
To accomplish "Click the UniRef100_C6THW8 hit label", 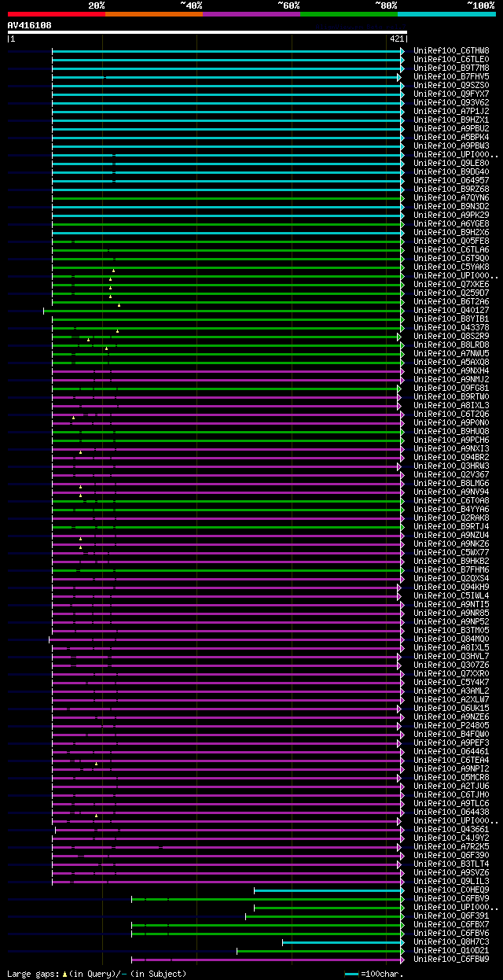I will click(451, 50).
